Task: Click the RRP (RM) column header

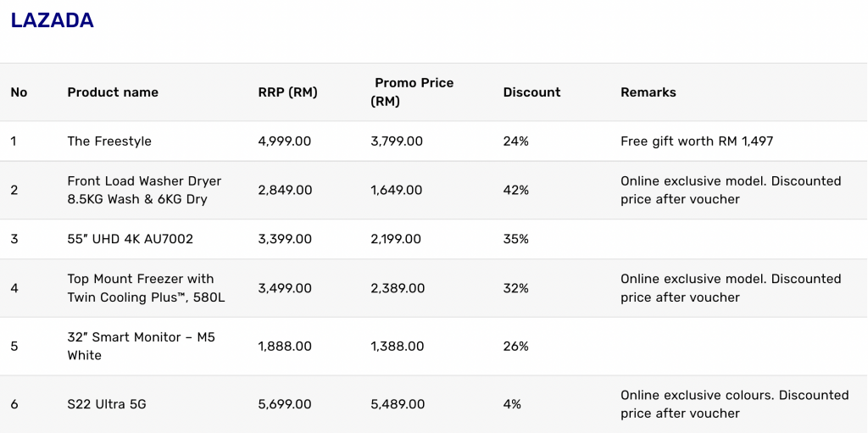Action: [x=287, y=92]
